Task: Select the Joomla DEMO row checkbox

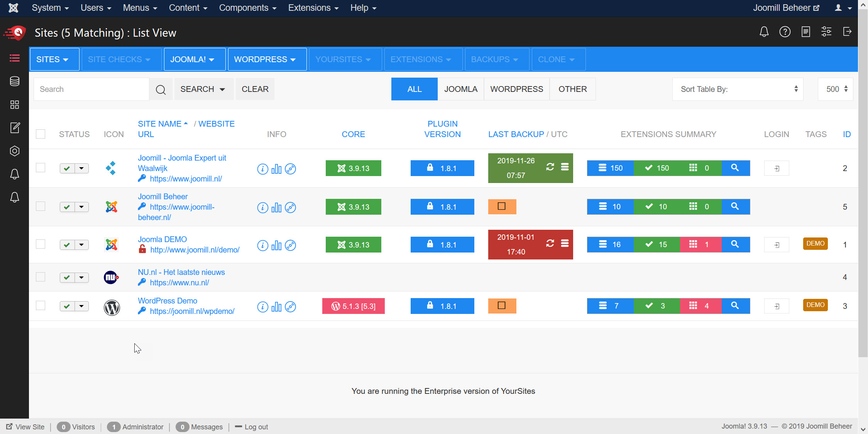Action: (x=41, y=244)
